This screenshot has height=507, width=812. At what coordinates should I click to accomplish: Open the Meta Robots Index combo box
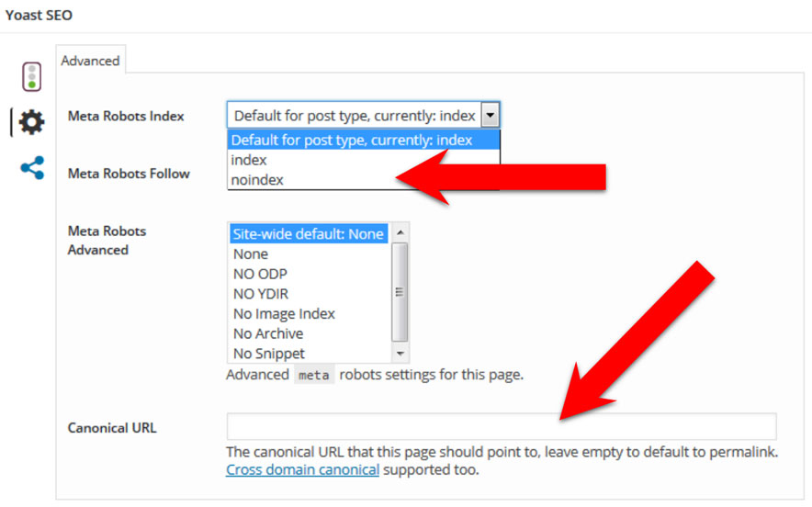(x=354, y=116)
